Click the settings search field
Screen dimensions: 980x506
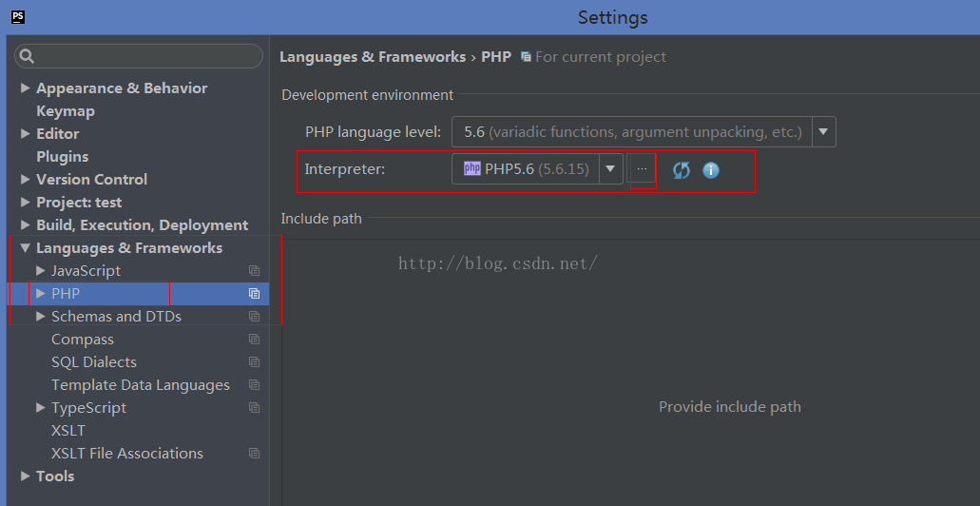(x=139, y=57)
